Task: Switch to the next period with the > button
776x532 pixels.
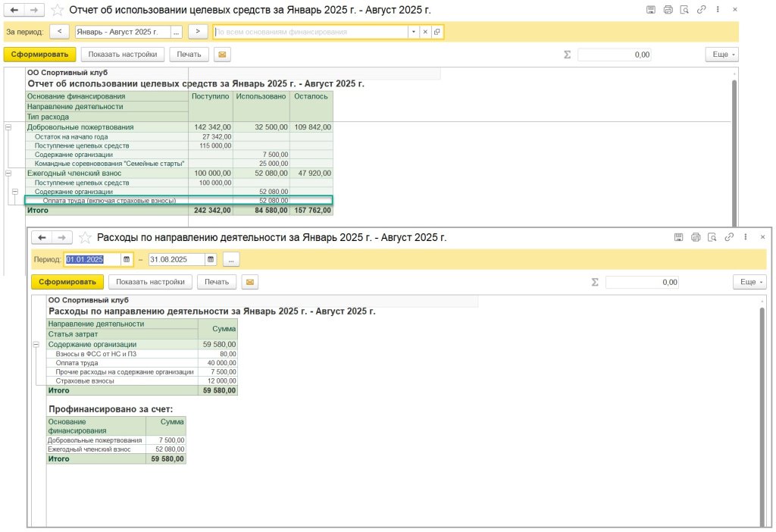Action: coord(197,32)
